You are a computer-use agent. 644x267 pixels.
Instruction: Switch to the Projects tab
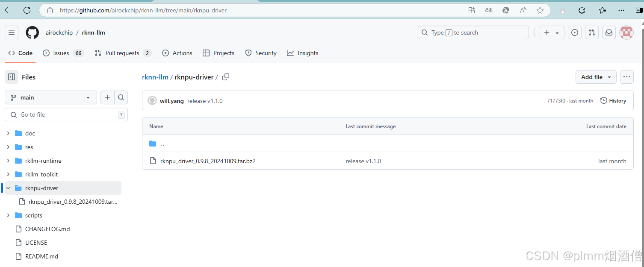pos(219,53)
